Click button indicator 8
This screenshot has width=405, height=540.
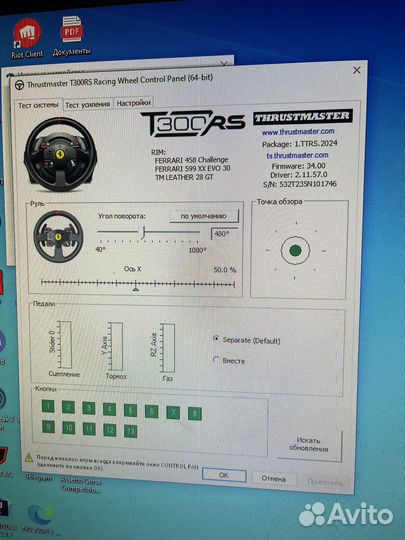(x=195, y=414)
